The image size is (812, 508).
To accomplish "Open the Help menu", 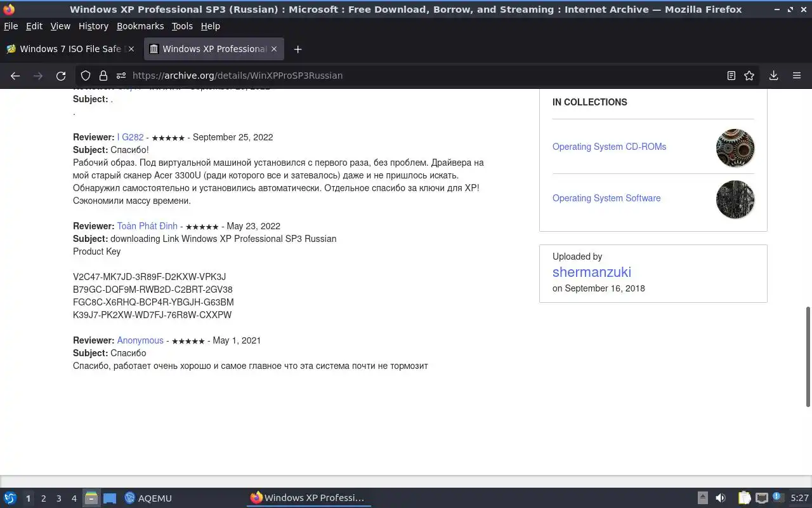I will coord(211,26).
